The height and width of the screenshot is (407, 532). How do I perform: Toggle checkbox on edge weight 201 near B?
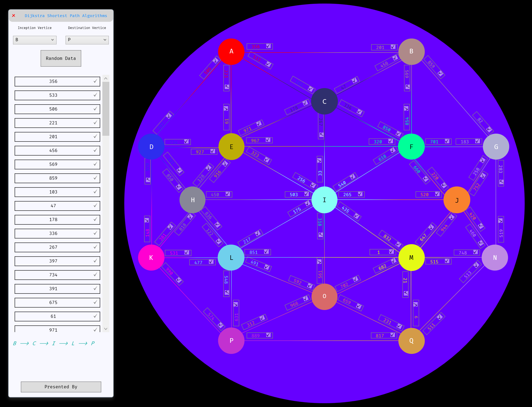pyautogui.click(x=393, y=47)
